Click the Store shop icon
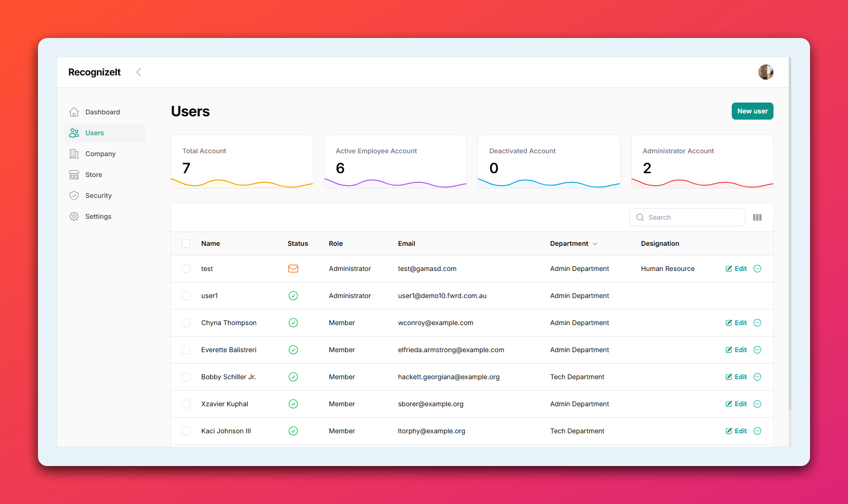Image resolution: width=848 pixels, height=504 pixels. point(74,175)
